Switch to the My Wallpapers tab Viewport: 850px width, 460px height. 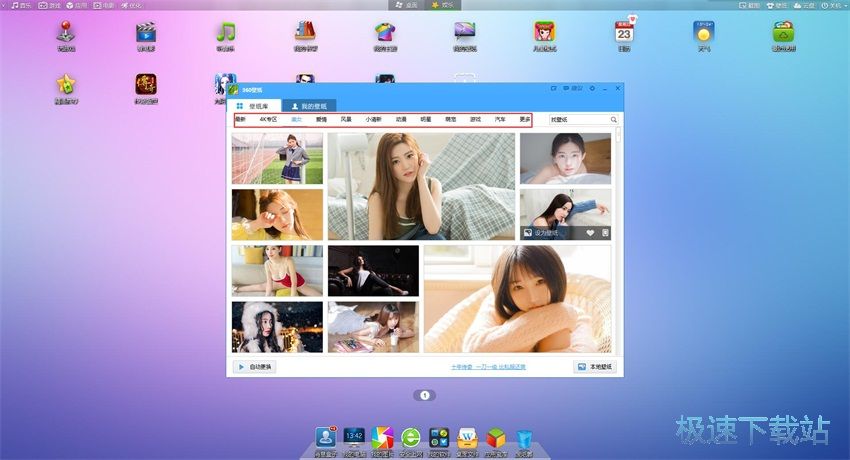pos(308,106)
